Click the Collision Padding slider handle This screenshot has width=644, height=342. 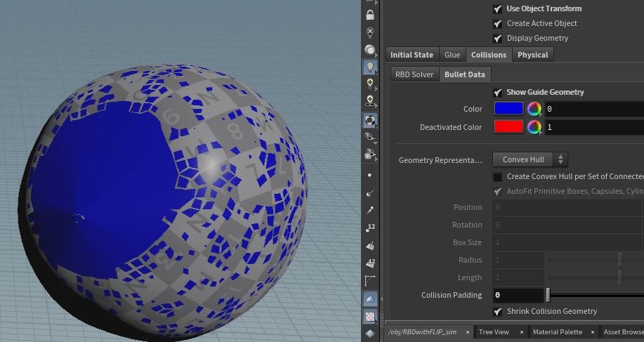pyautogui.click(x=548, y=295)
